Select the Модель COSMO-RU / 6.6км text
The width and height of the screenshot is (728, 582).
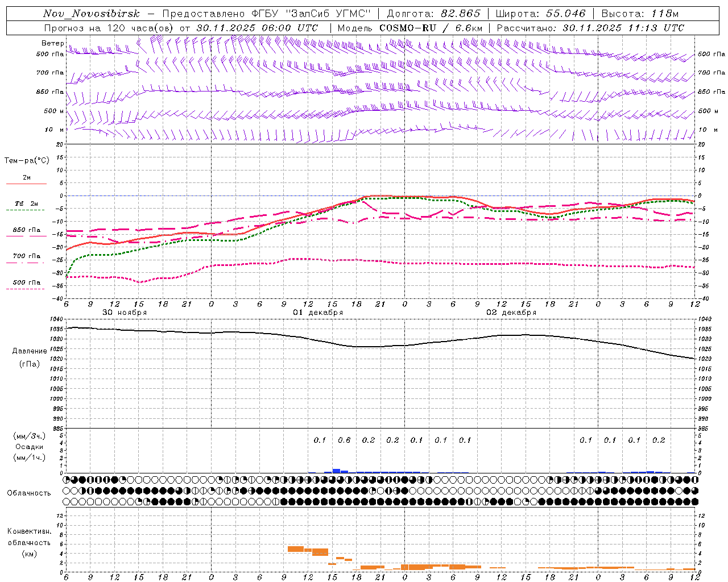coord(409,28)
